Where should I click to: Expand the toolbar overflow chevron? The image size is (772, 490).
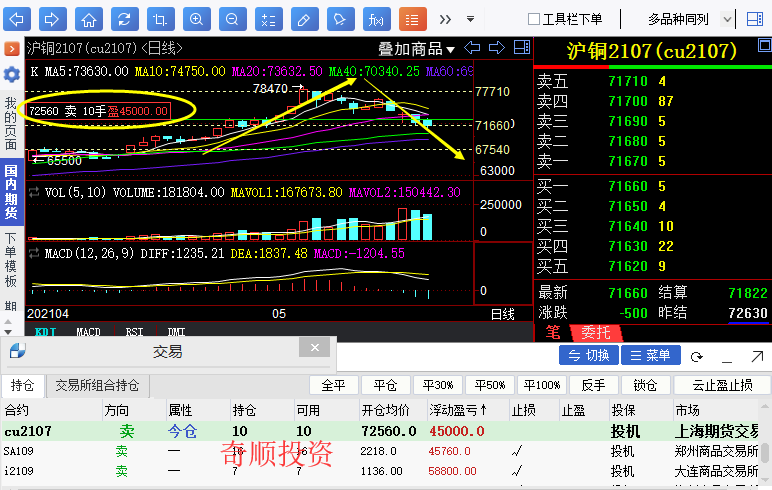point(445,19)
